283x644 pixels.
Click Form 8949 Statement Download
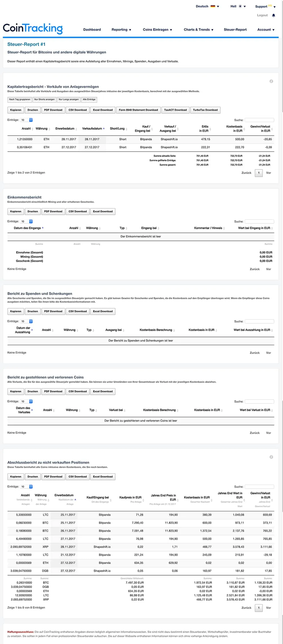[138, 110]
